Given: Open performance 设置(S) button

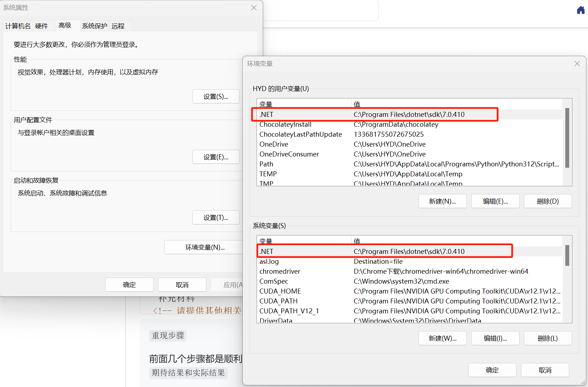Looking at the screenshot, I should pos(215,97).
